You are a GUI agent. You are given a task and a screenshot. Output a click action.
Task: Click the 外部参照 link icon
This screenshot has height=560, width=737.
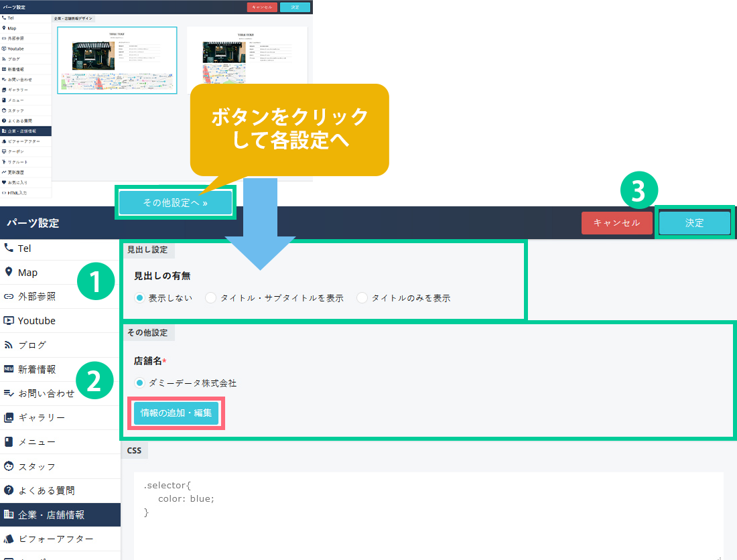(x=9, y=296)
